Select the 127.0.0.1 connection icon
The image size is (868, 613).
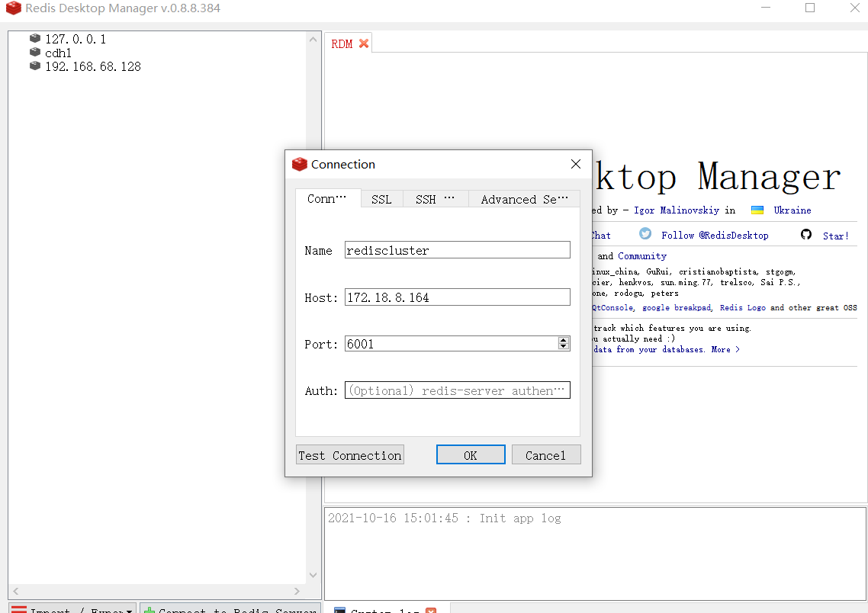coord(35,39)
